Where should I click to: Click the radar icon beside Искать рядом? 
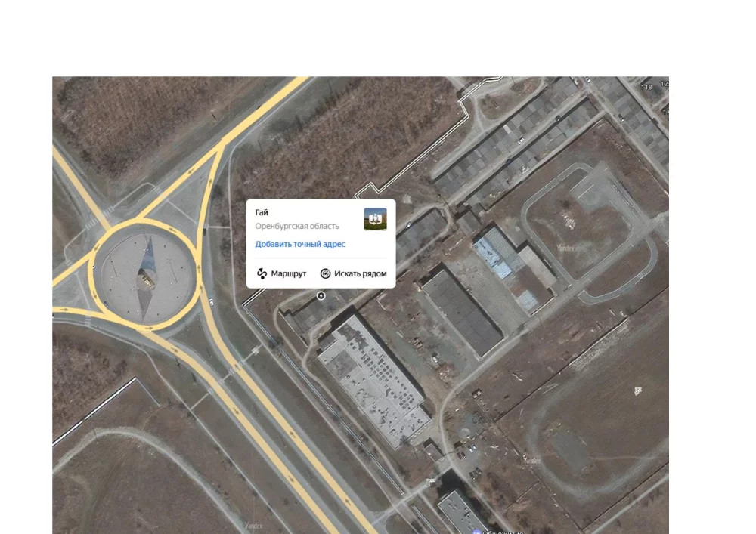coord(325,273)
